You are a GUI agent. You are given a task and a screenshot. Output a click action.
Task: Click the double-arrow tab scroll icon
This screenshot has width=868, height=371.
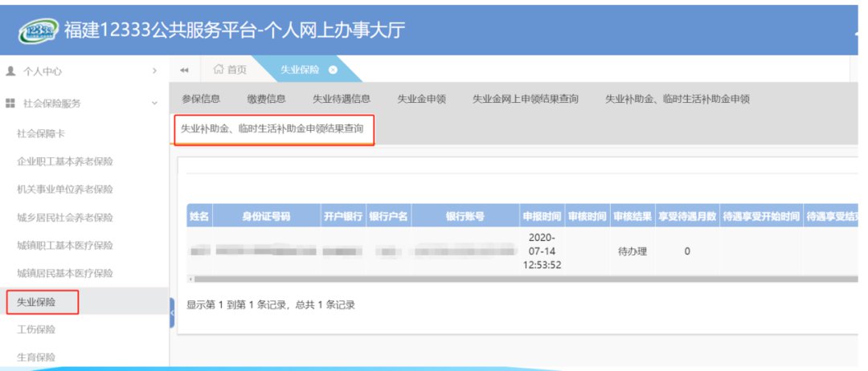185,70
